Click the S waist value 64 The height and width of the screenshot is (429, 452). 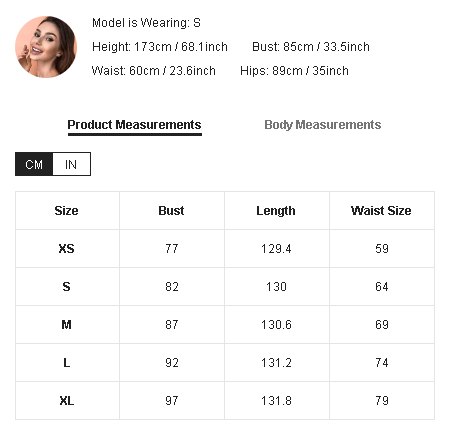[x=382, y=287]
